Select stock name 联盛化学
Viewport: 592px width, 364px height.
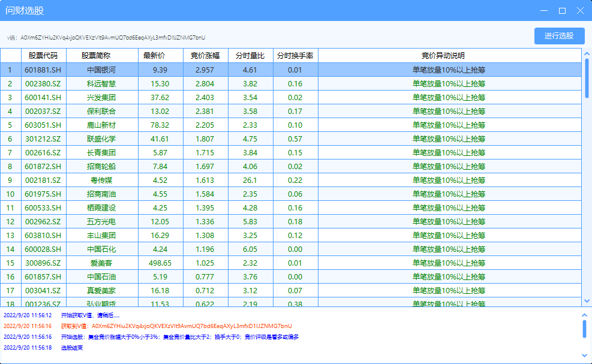(x=101, y=139)
